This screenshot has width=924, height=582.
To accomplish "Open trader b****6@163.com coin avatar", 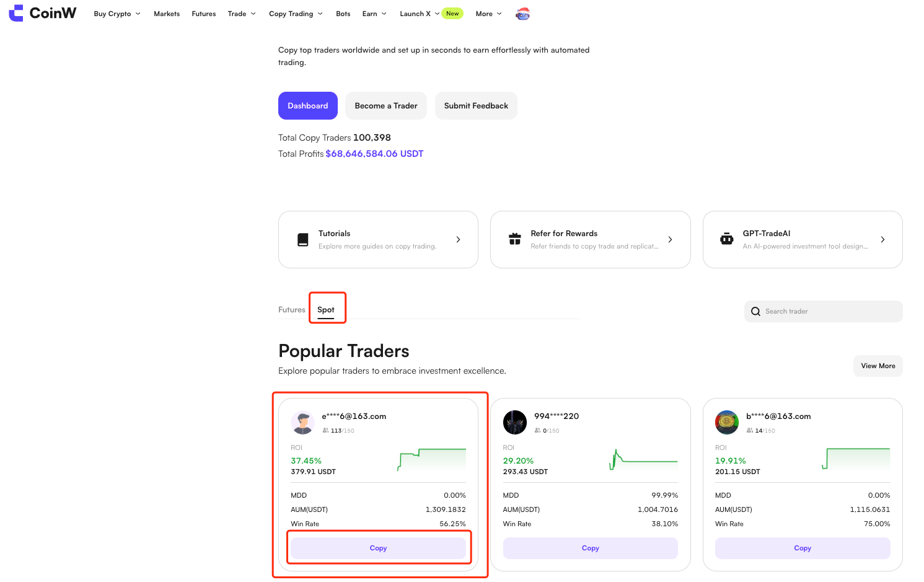I will tap(727, 423).
